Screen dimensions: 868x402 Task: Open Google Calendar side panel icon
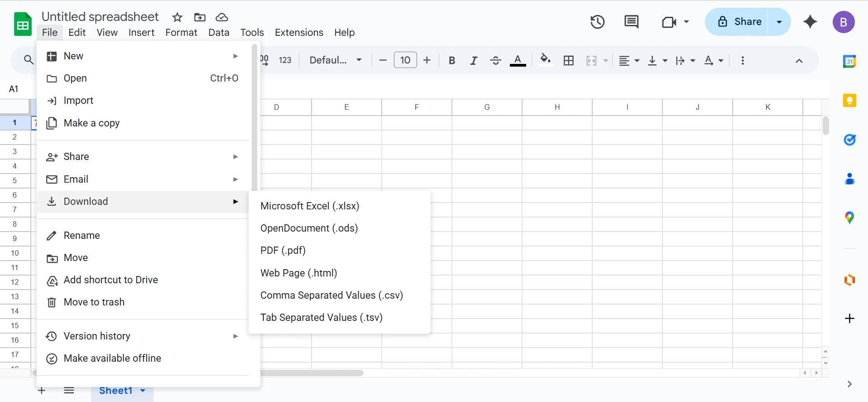tap(849, 61)
